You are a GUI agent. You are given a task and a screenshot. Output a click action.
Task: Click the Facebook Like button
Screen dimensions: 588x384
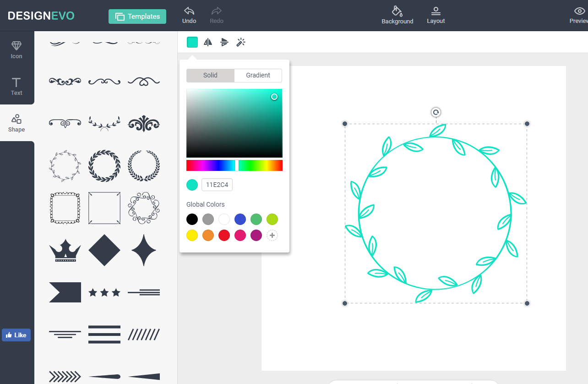[x=16, y=335]
